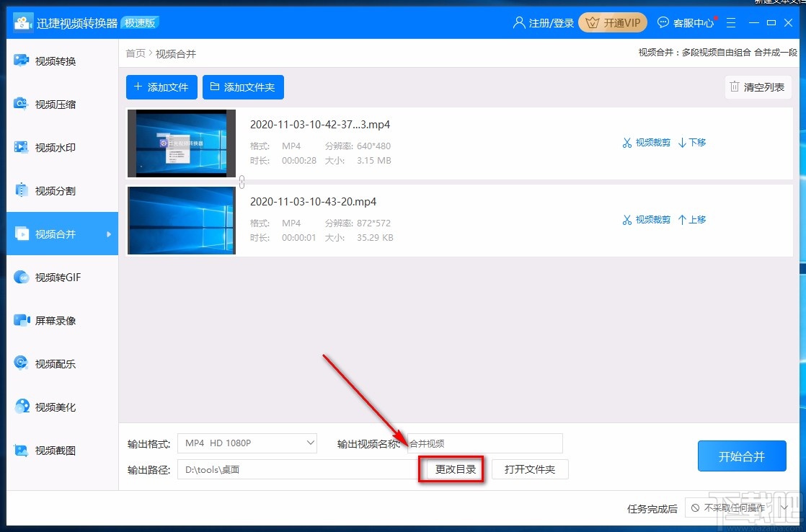Click the 首页 breadcrumb link
The width and height of the screenshot is (806, 532).
(x=136, y=53)
